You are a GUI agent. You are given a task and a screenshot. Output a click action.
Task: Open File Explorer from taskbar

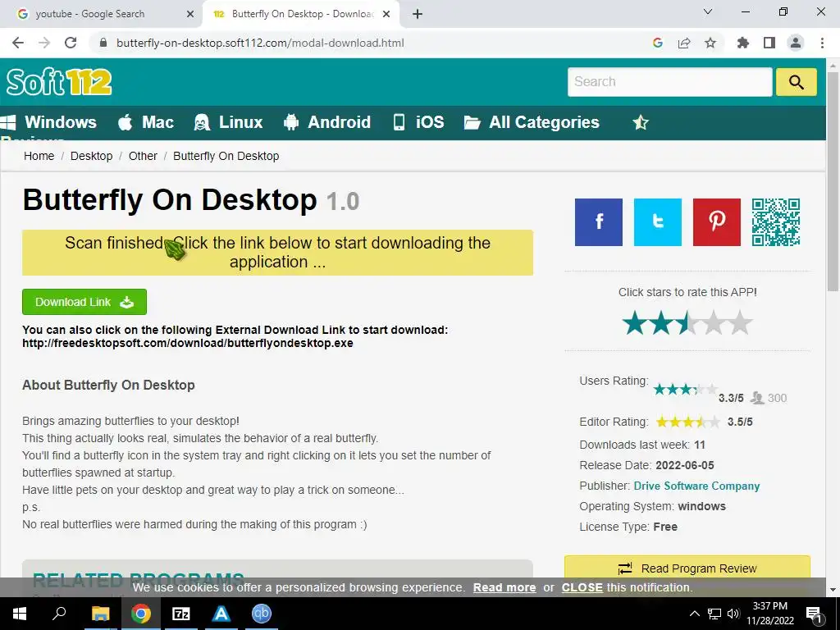[x=100, y=614]
